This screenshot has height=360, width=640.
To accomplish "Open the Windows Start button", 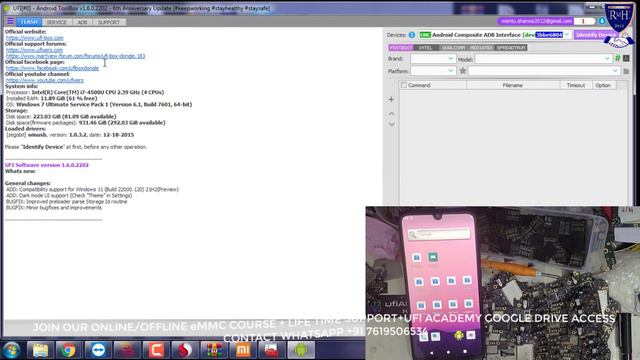I will [x=11, y=350].
